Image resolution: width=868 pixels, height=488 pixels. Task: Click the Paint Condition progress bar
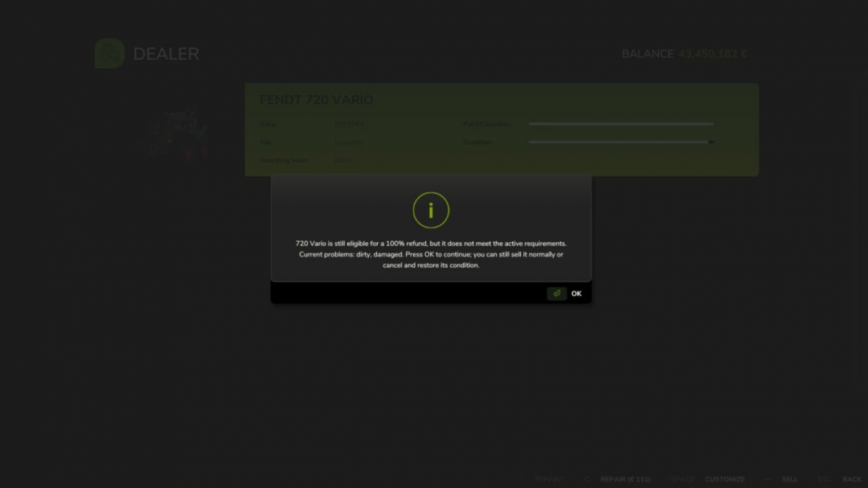(621, 124)
